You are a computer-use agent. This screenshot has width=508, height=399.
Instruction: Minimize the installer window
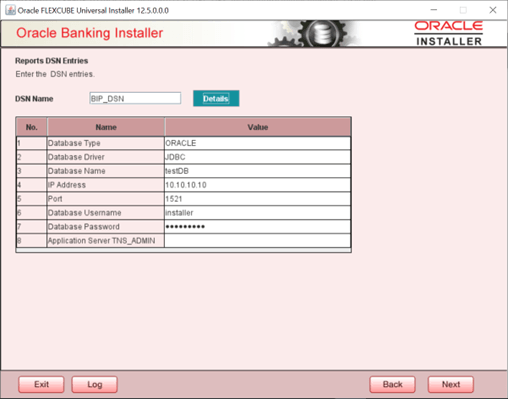434,10
